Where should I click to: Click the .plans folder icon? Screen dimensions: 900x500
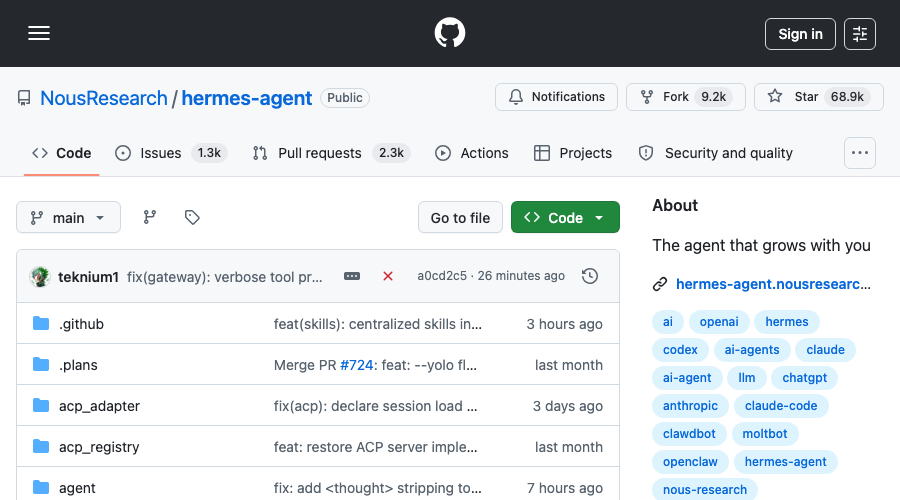click(41, 364)
